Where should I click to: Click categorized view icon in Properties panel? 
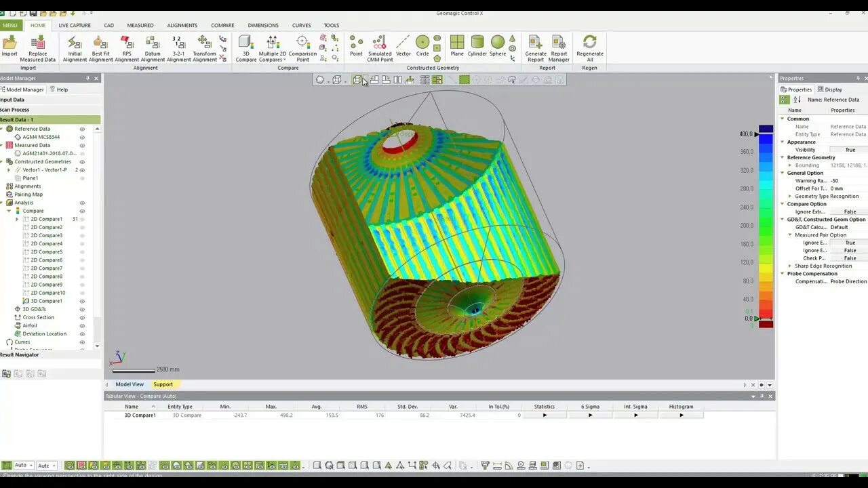(x=785, y=100)
